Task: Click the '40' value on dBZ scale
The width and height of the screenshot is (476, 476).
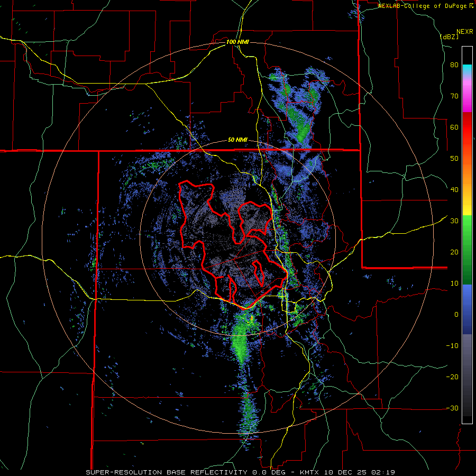Action: [454, 190]
